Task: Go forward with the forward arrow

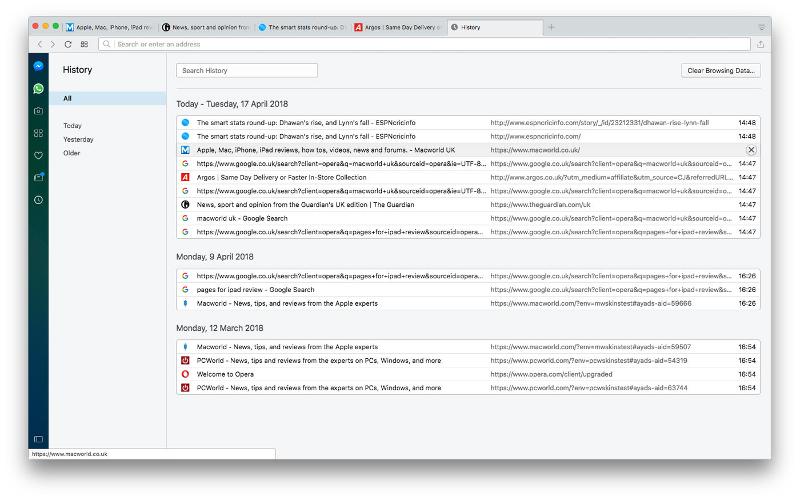Action: pyautogui.click(x=53, y=44)
